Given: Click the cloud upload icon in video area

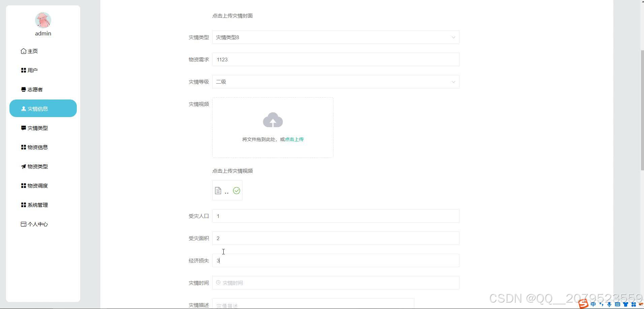Looking at the screenshot, I should point(272,120).
